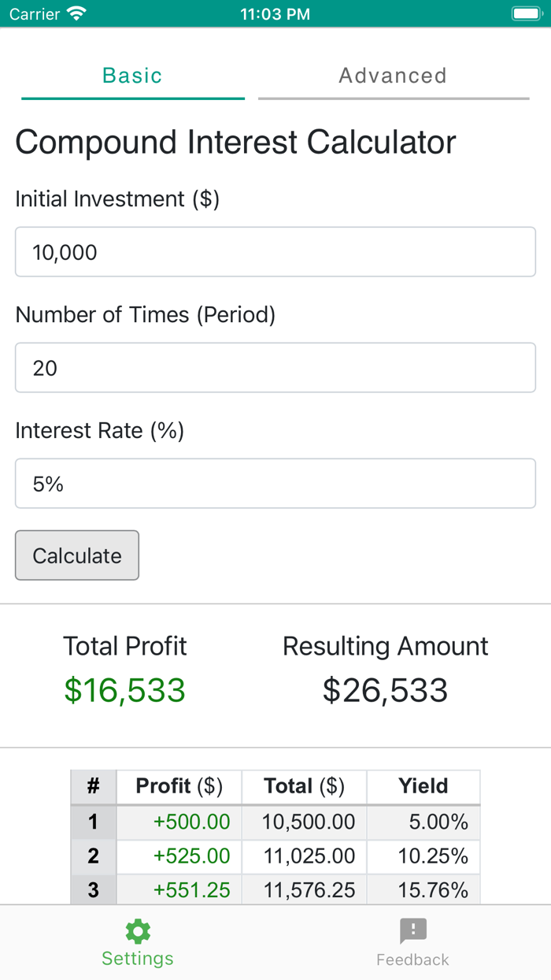The width and height of the screenshot is (551, 980).
Task: Open the Settings tab at the bottom
Action: (x=137, y=942)
